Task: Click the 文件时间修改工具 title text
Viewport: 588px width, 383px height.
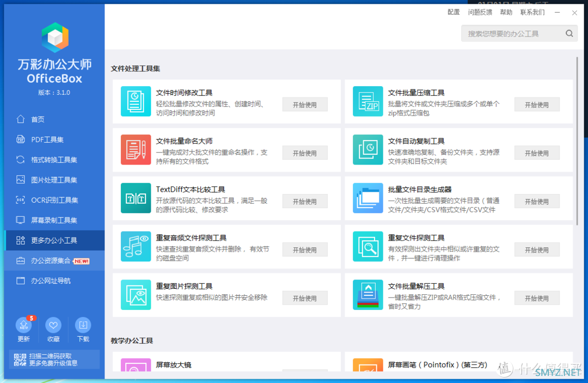Action: click(x=184, y=93)
